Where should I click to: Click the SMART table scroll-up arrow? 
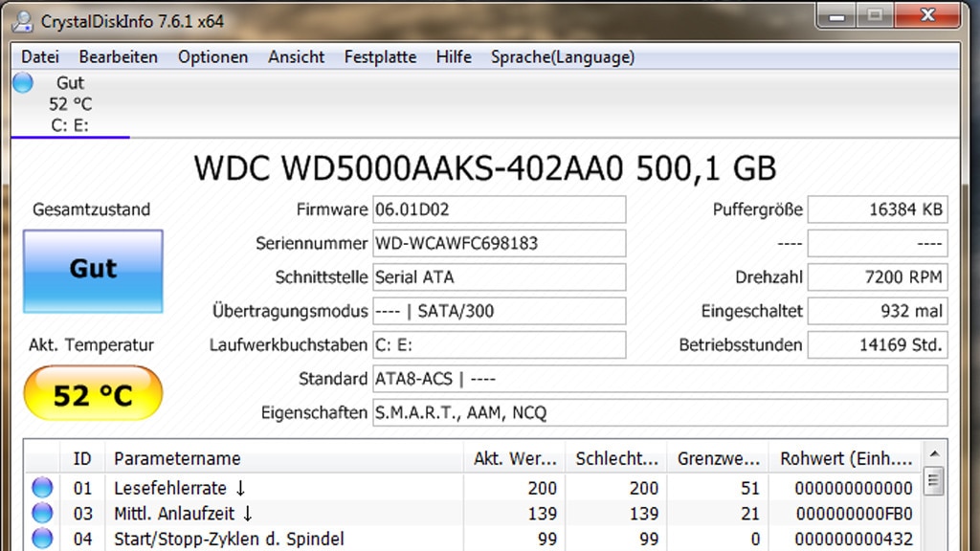(934, 453)
